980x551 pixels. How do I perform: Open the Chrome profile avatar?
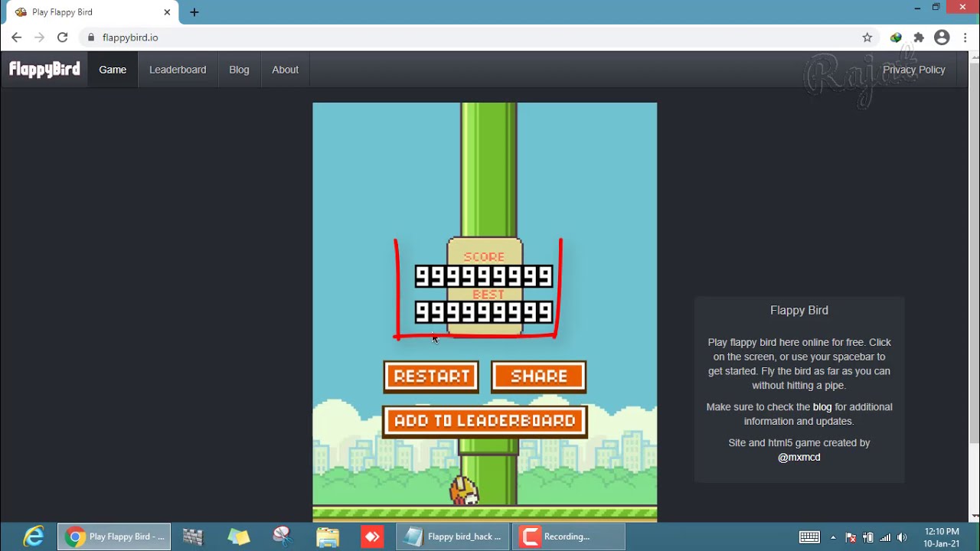942,37
